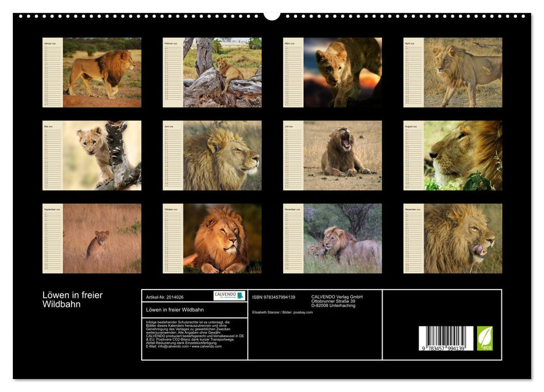Click the ISBN 9783457994139 text
Image resolution: width=544 pixels, height=392 pixels.
(x=273, y=297)
